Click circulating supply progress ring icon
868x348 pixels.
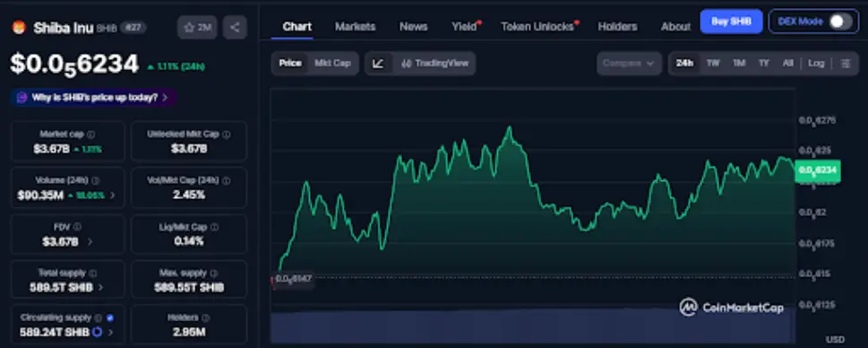[x=97, y=333]
